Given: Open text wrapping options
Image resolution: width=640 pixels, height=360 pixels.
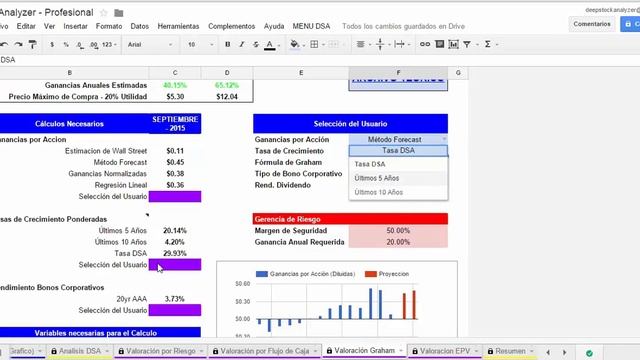Looking at the screenshot, I should (x=400, y=44).
